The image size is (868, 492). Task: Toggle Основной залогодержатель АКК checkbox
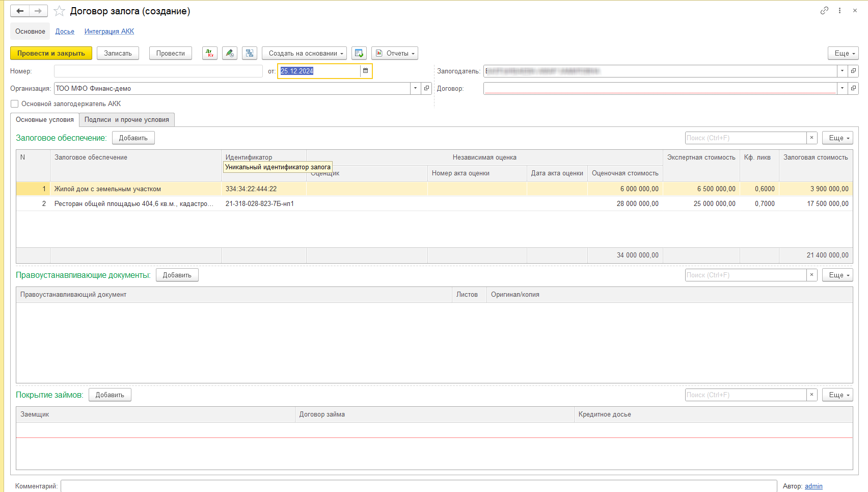15,103
